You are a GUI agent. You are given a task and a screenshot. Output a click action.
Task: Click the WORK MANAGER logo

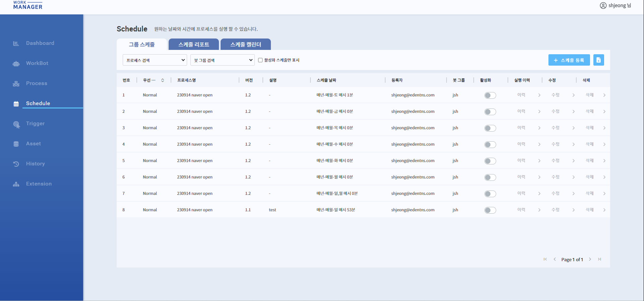tap(28, 5)
